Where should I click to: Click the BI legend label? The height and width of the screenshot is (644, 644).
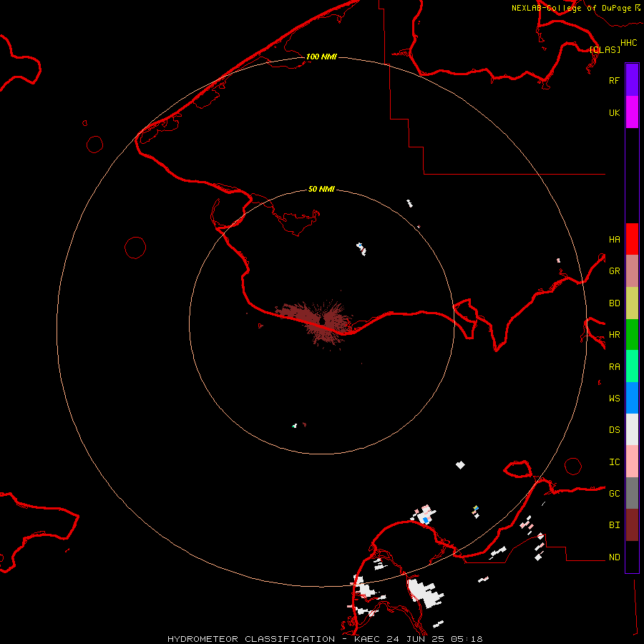tap(614, 525)
